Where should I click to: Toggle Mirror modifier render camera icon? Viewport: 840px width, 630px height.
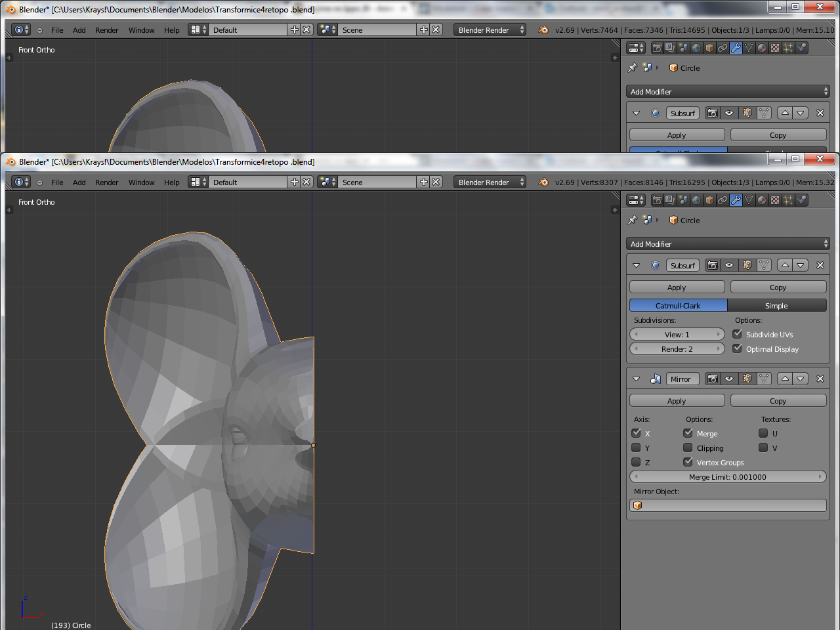713,379
